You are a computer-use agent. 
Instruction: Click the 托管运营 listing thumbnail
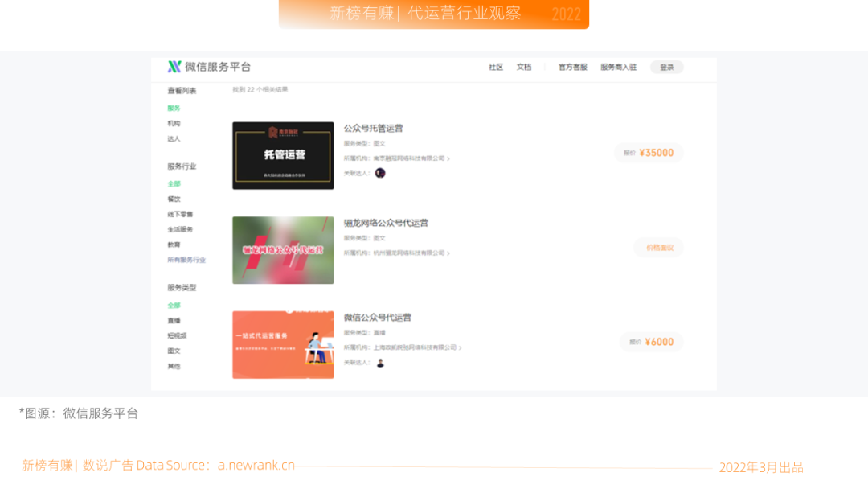pos(282,154)
